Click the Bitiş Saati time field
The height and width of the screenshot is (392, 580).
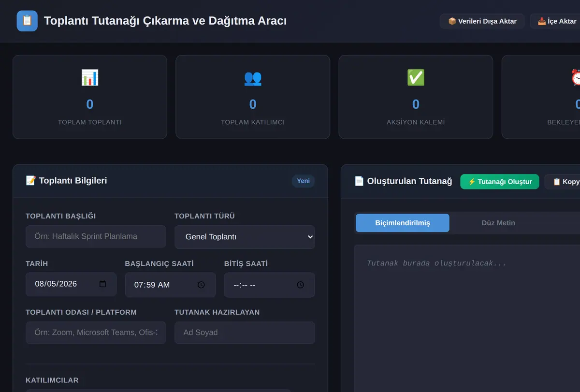pos(269,285)
